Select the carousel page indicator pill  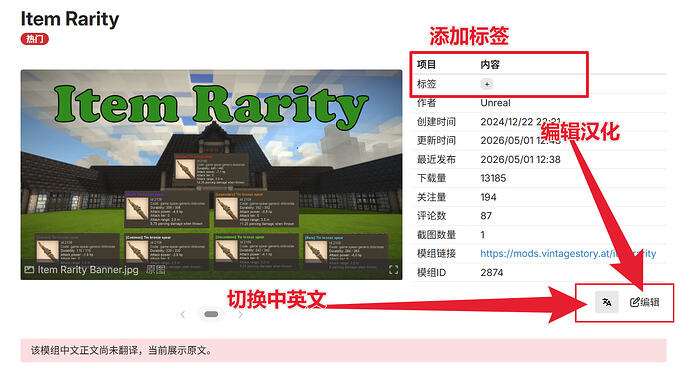click(211, 314)
